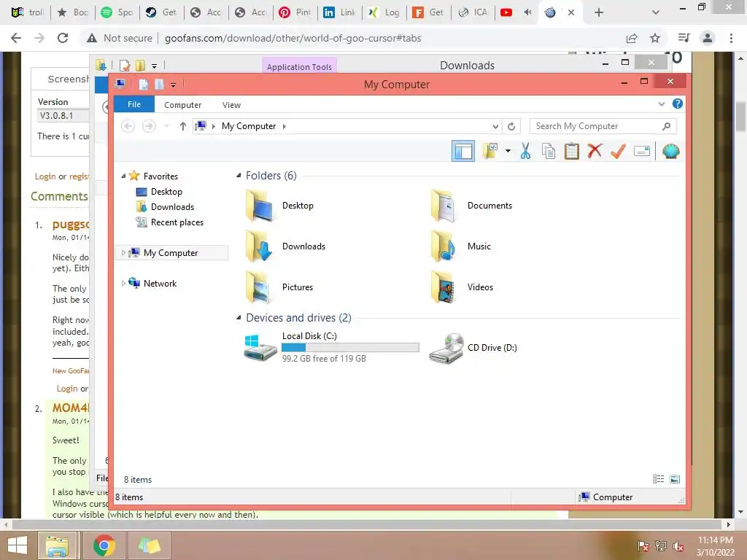Screen dimensions: 747x560
Task: Open recent locations dropdown arrow
Action: pos(166,126)
